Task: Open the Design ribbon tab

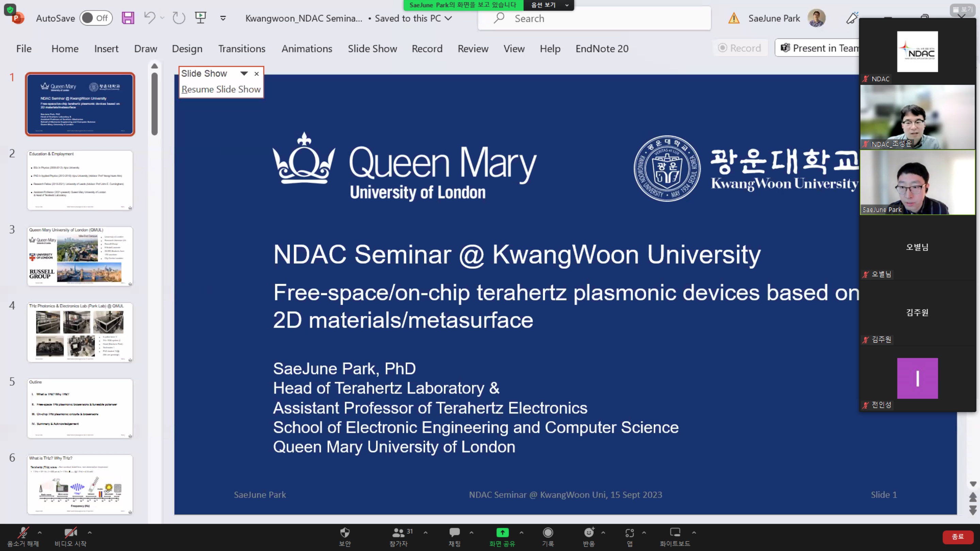Action: [187, 49]
